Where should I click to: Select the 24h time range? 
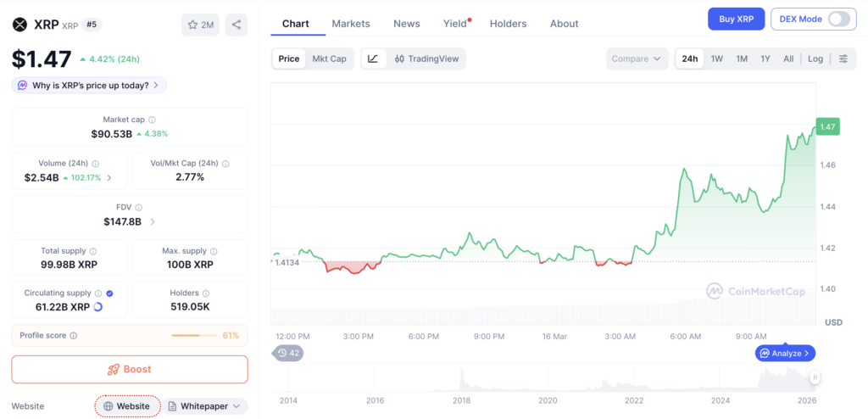point(690,59)
